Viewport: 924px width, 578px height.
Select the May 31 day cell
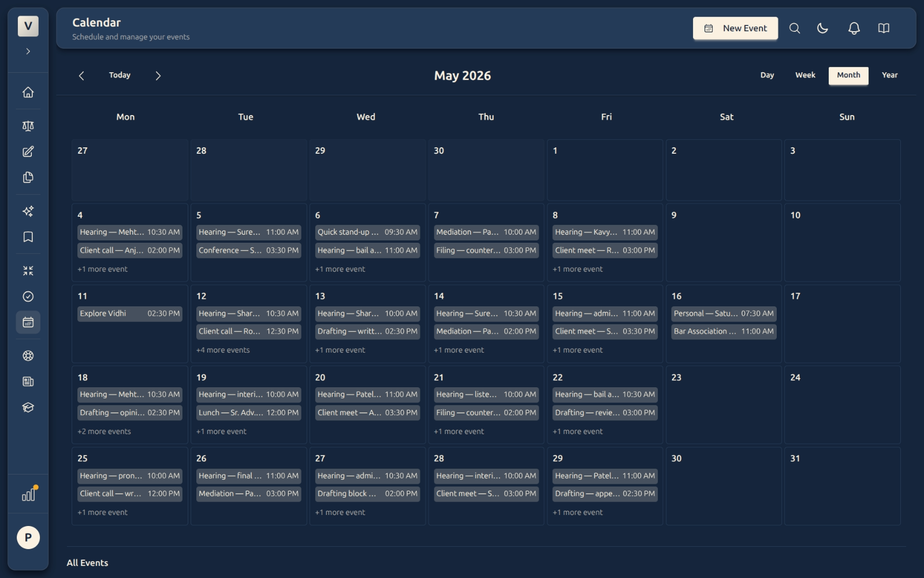[x=843, y=486]
